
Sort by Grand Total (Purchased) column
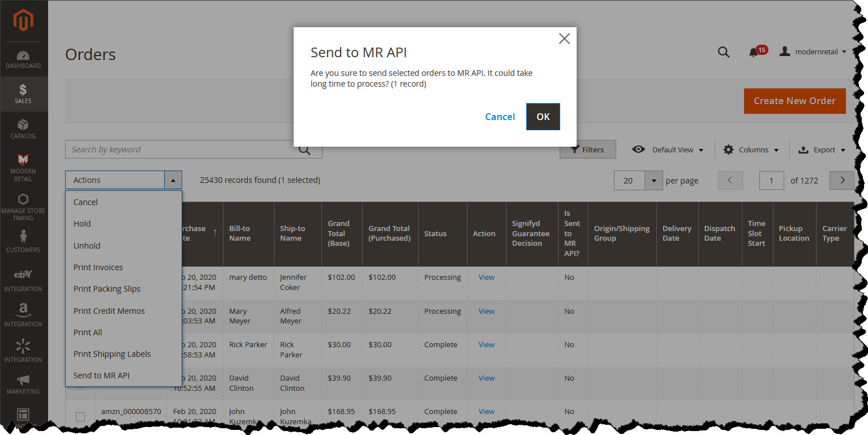click(x=390, y=233)
